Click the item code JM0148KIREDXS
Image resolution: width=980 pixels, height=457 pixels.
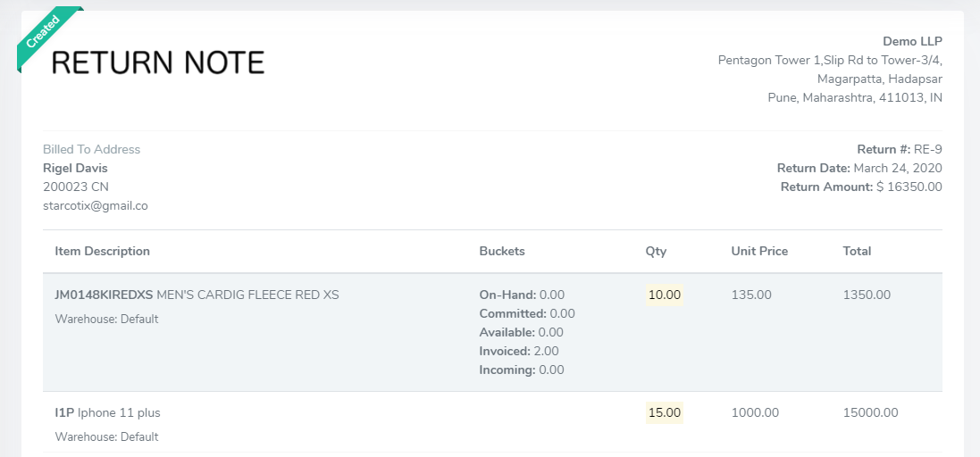(104, 295)
